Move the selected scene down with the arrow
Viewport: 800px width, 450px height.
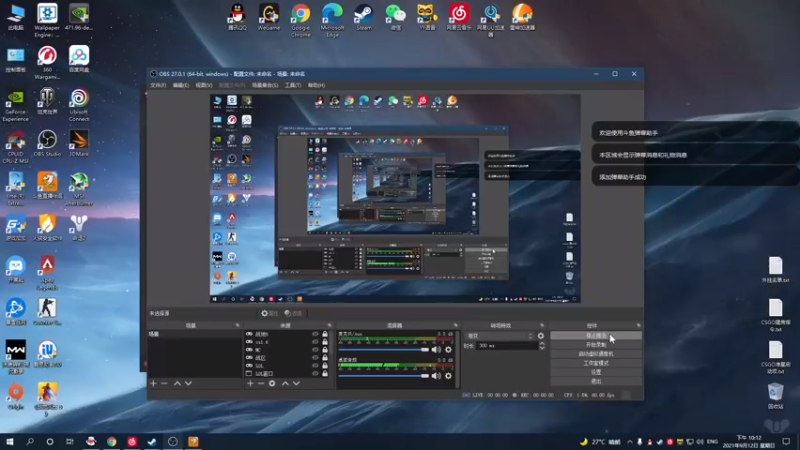click(x=188, y=383)
